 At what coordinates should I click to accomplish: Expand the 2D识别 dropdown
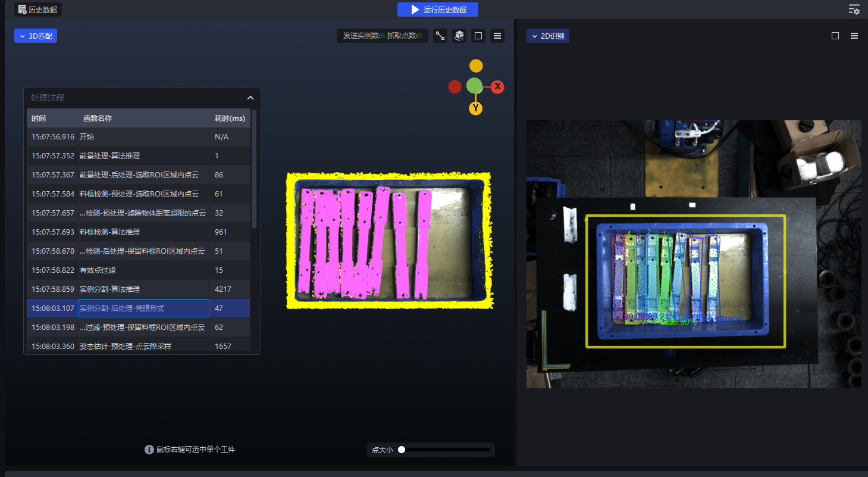tap(548, 36)
